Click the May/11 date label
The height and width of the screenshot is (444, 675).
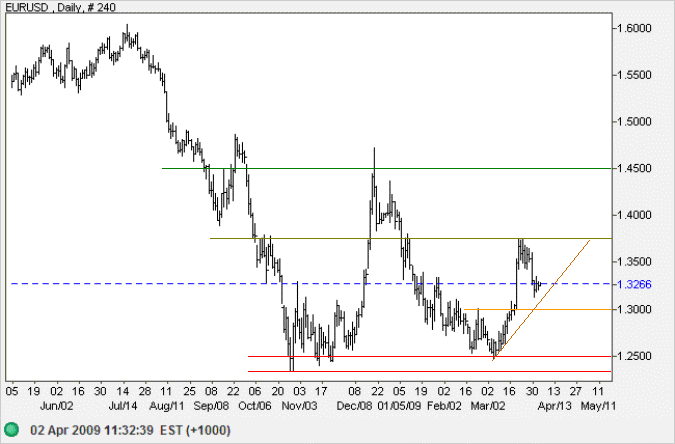coord(598,406)
